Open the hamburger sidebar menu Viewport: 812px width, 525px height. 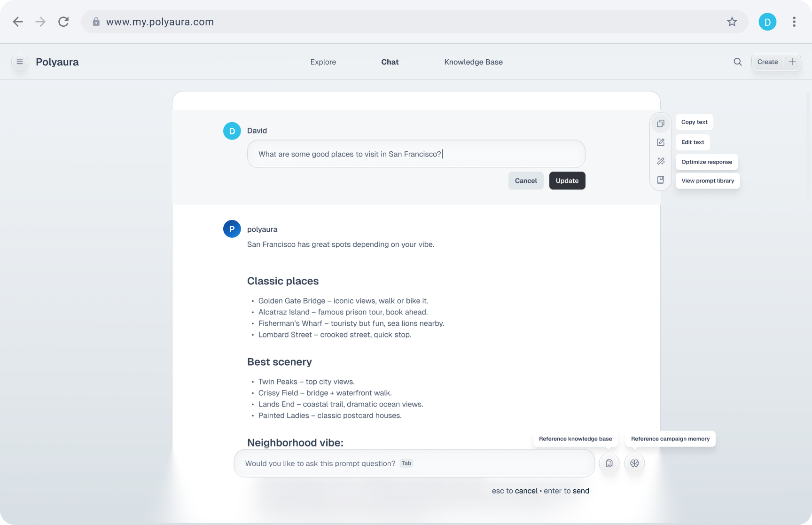(20, 62)
